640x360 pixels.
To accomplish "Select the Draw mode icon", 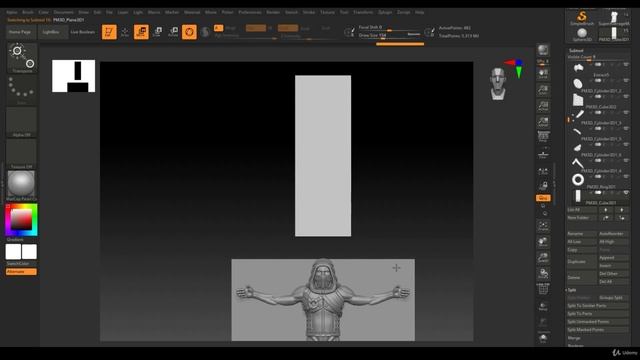I will click(x=125, y=32).
